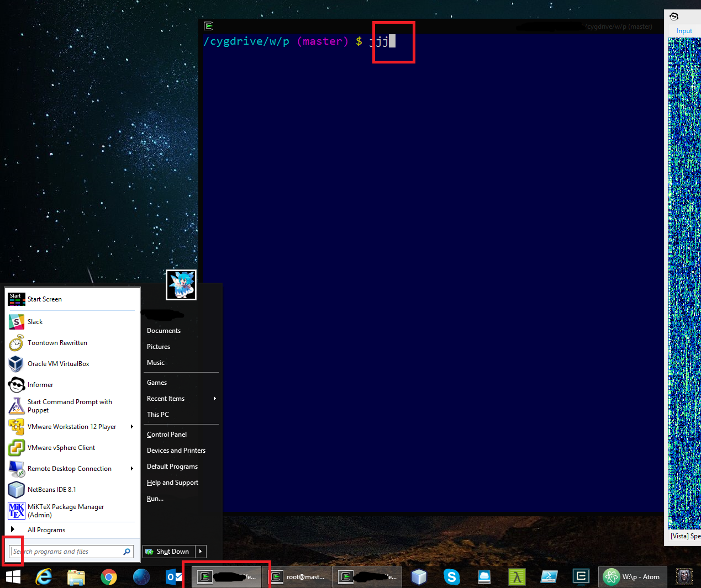Switch to root@mast... terminal in taskbar
Screen dimensions: 701x588
pyautogui.click(x=299, y=577)
